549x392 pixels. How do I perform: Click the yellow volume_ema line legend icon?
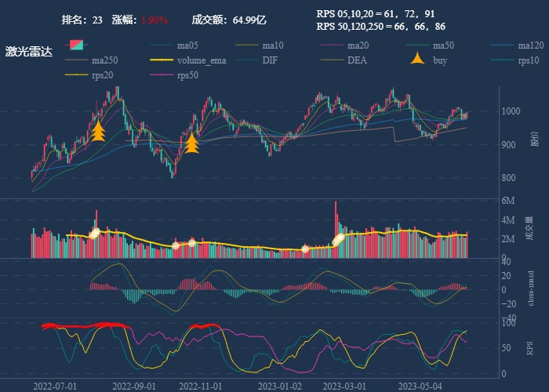pos(162,60)
